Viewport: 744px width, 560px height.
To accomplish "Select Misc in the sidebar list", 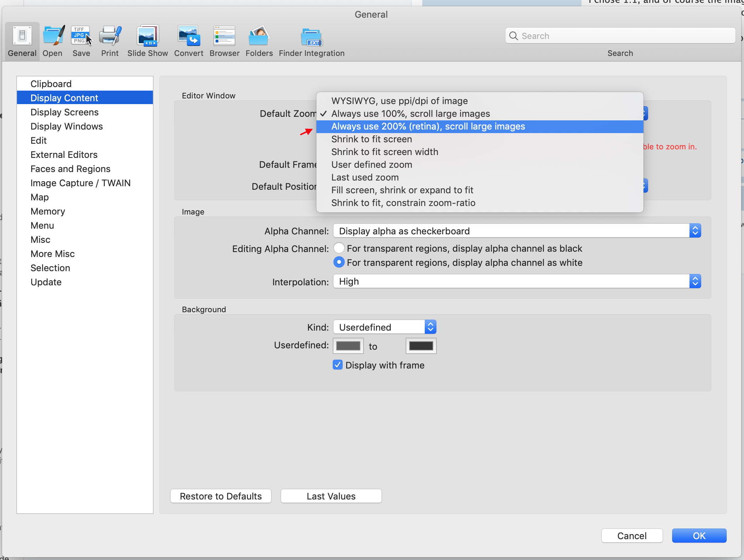I will [x=85, y=240].
